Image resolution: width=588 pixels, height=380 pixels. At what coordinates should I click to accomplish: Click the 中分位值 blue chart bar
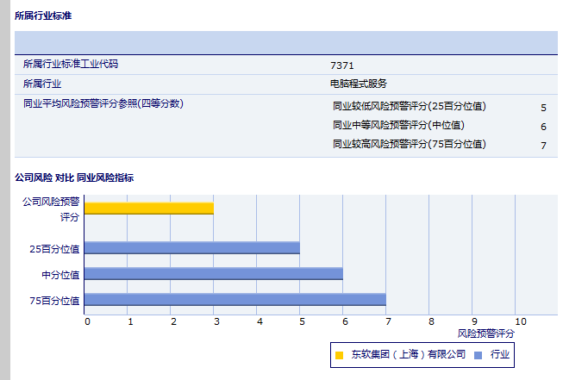coord(213,274)
